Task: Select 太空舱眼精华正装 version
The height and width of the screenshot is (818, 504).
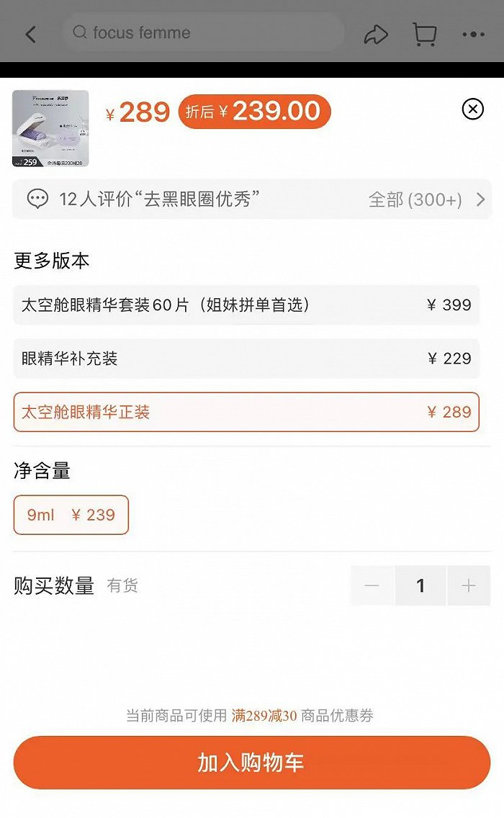Action: click(246, 412)
